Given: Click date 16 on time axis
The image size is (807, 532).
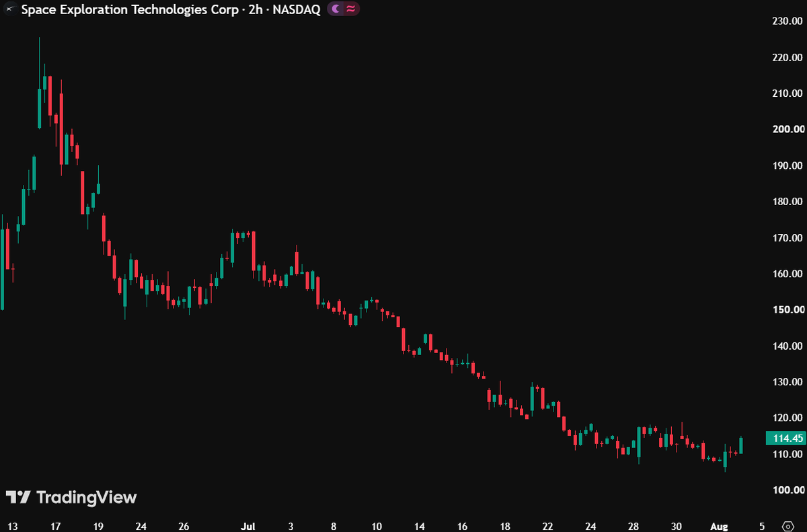Looking at the screenshot, I should pyautogui.click(x=462, y=526).
